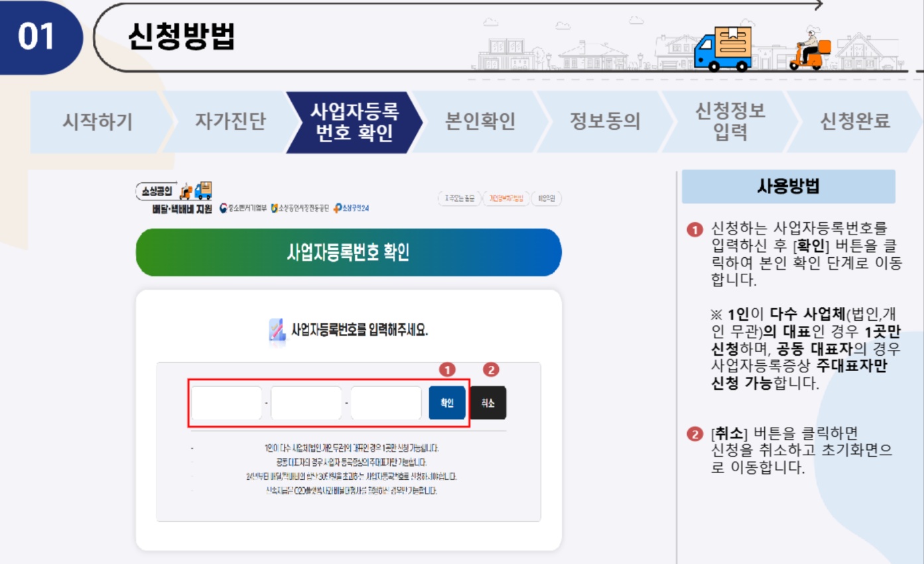The width and height of the screenshot is (924, 564).
Task: Jump to the 신청정보 입력 step
Action: [730, 122]
